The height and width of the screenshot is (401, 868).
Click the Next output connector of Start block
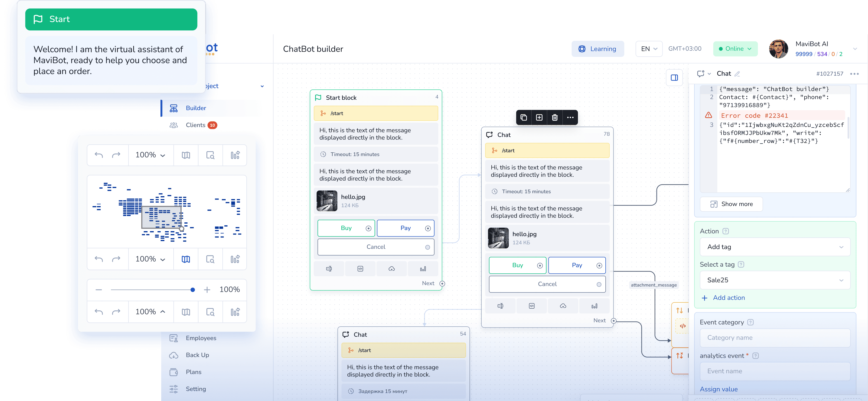point(442,283)
